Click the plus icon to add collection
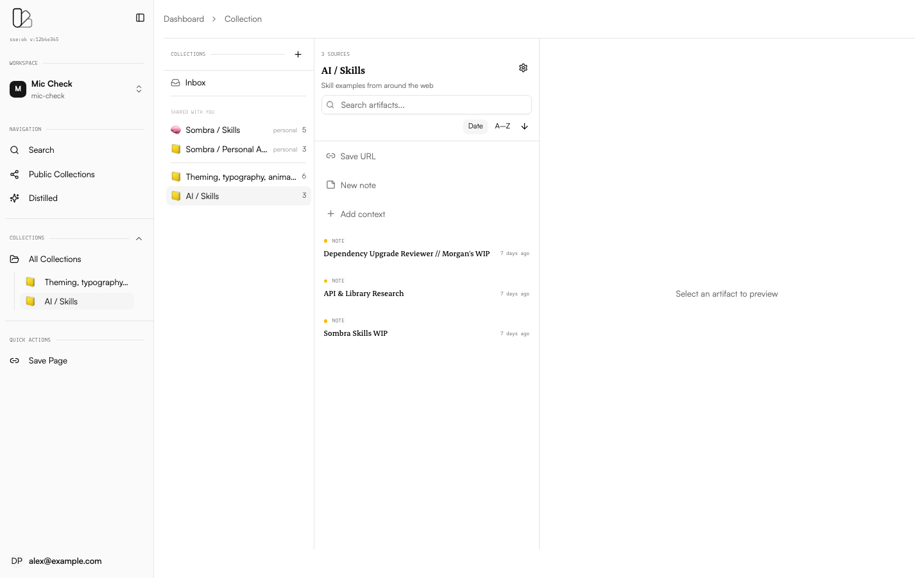This screenshot has height=578, width=924. click(298, 55)
